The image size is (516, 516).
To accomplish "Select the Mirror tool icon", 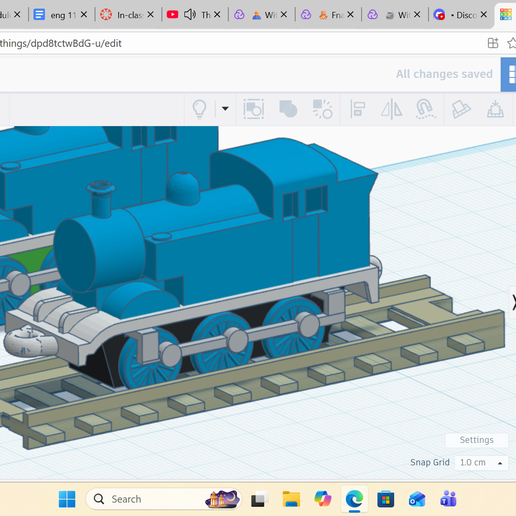I will coord(392,109).
